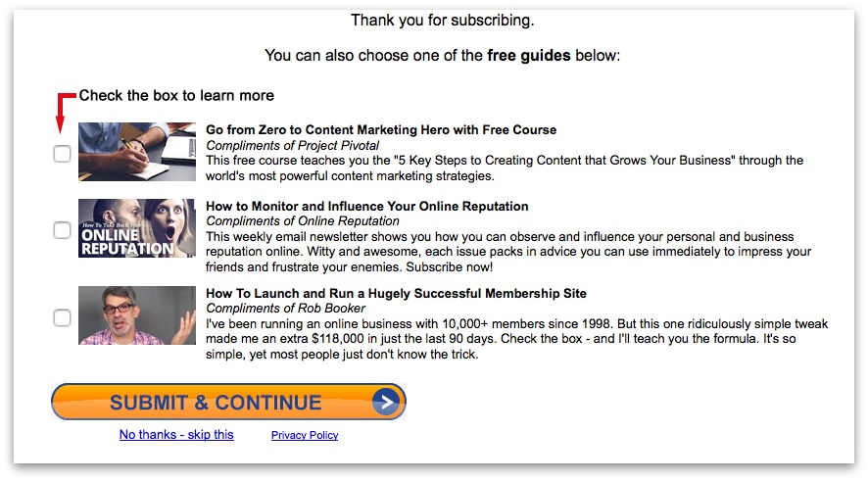Follow the 'No thanks - skip this' link
This screenshot has height=481, width=868.
point(176,435)
